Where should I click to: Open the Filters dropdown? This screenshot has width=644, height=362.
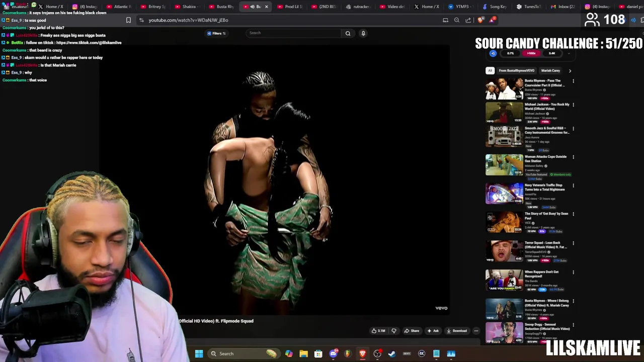pos(216,33)
